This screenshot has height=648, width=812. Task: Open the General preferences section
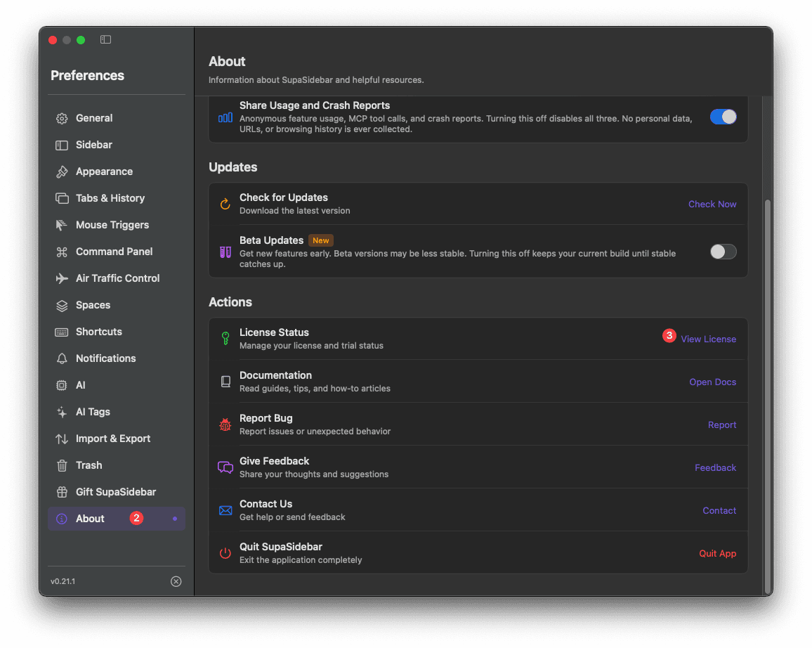click(117, 118)
